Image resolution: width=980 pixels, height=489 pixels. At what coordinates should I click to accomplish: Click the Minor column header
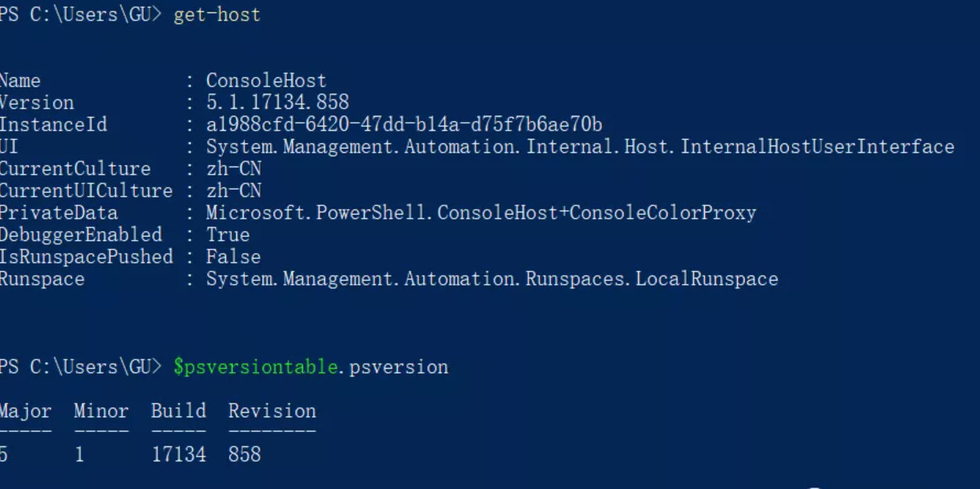point(101,411)
